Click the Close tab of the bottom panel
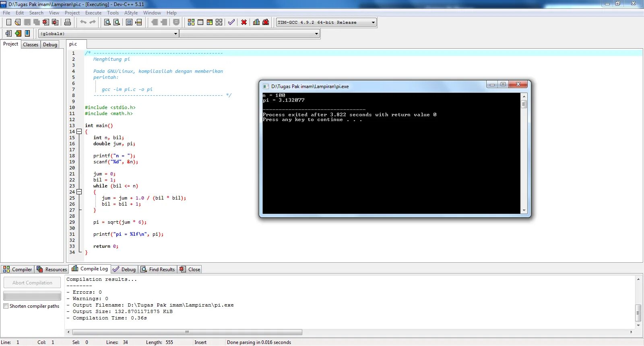 [190, 270]
